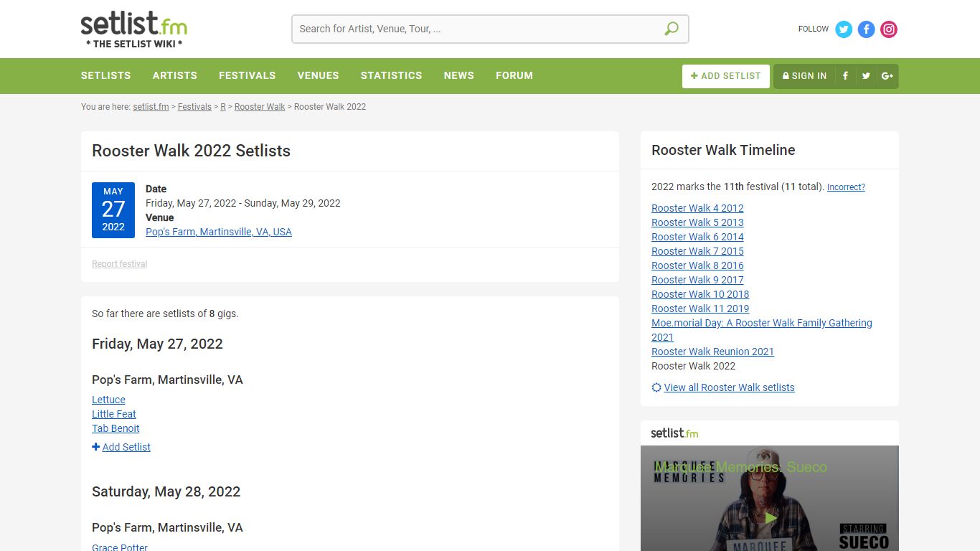
Task: Open the Setlists menu
Action: tap(106, 75)
